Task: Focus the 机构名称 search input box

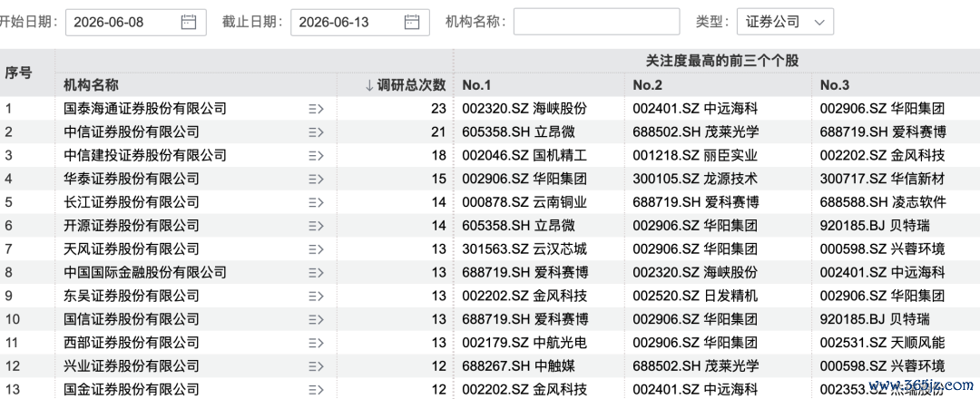Action: 596,22
